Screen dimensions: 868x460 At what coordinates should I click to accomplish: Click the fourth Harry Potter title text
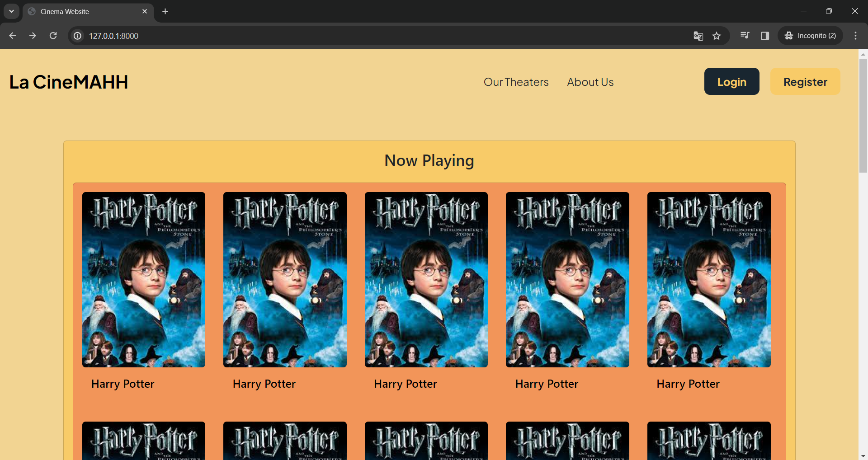(x=547, y=384)
